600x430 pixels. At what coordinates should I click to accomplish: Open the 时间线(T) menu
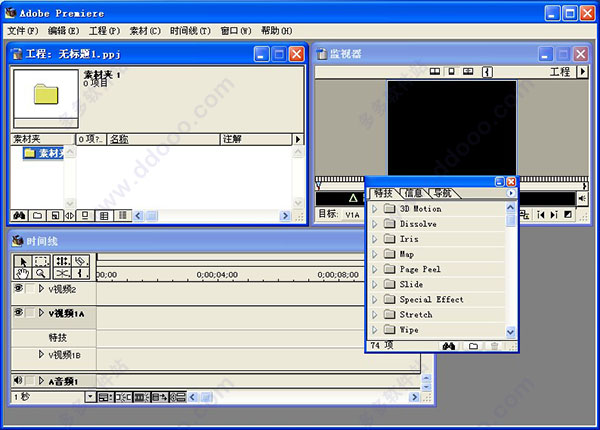tap(190, 31)
